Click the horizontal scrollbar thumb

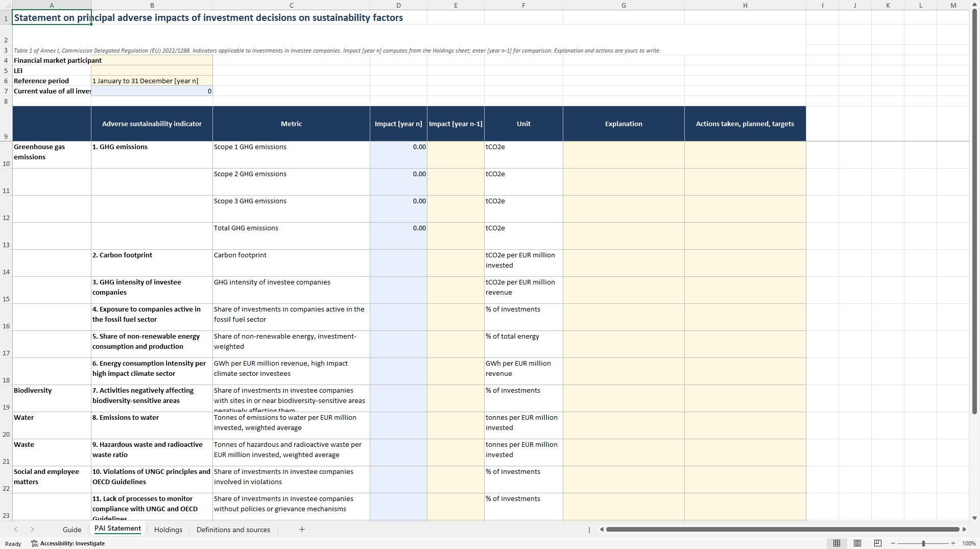click(782, 530)
